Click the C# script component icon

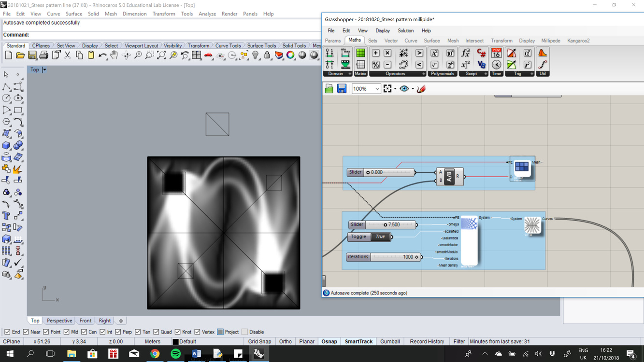click(481, 53)
